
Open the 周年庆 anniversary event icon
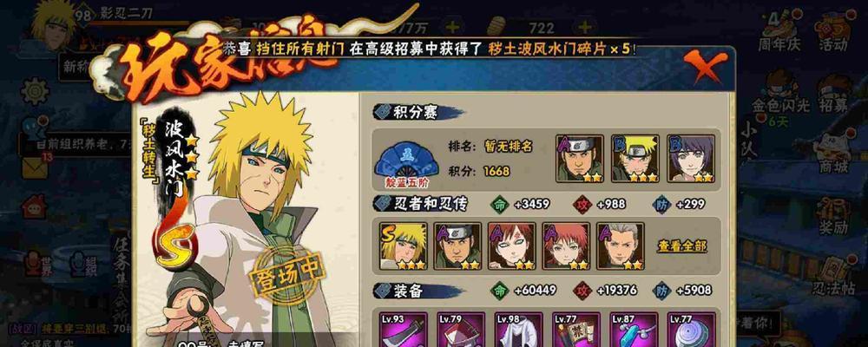(779, 30)
